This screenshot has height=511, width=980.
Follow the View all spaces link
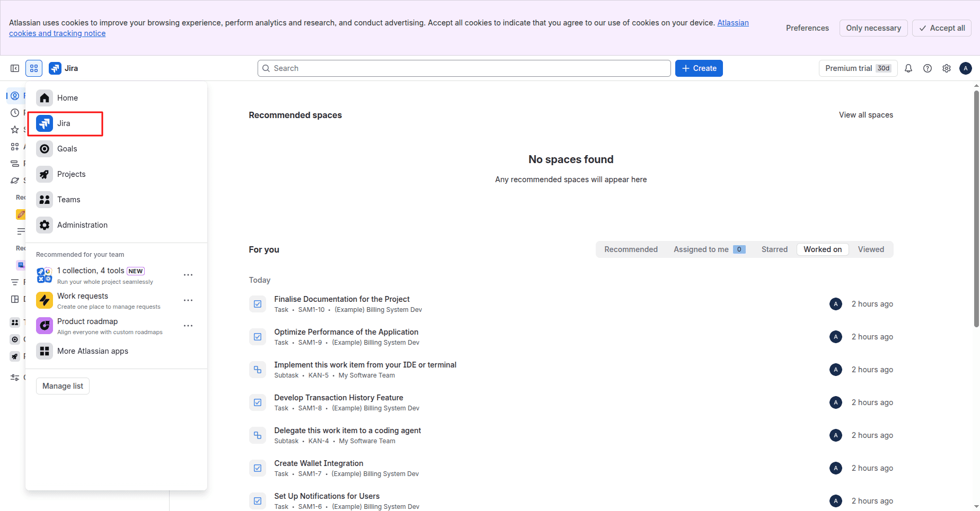[866, 115]
